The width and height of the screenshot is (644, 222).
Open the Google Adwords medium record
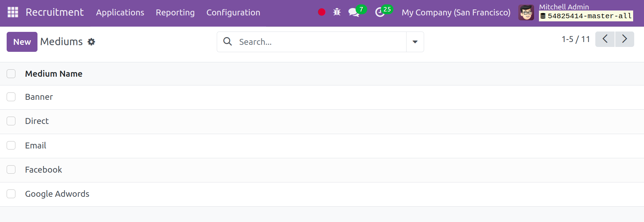click(57, 194)
